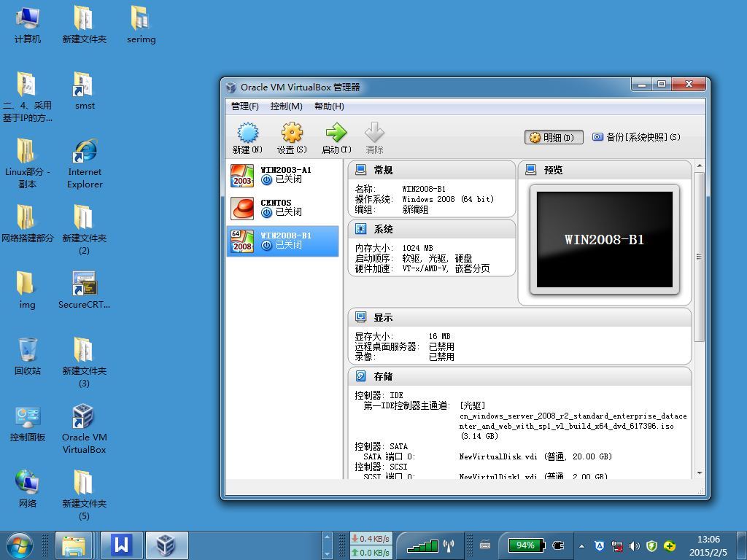Open the 计算机 desktop icon
The image size is (747, 560).
click(x=27, y=26)
